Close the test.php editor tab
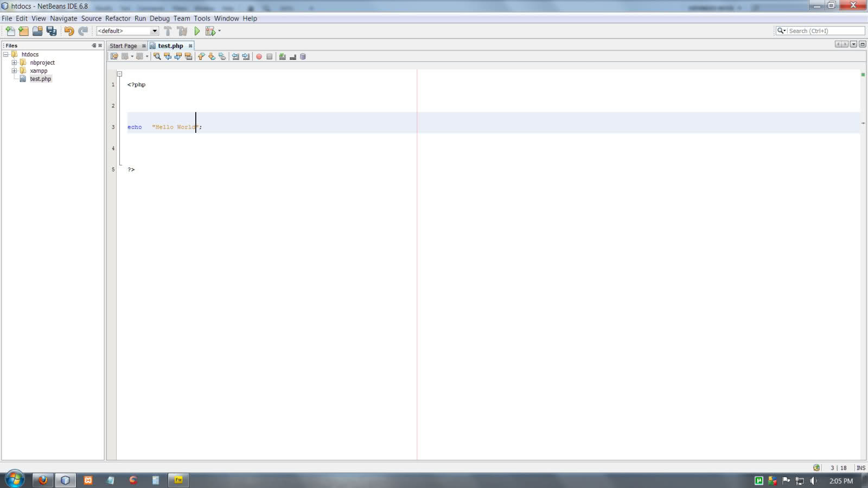Viewport: 868px width, 488px height. pyautogui.click(x=190, y=46)
